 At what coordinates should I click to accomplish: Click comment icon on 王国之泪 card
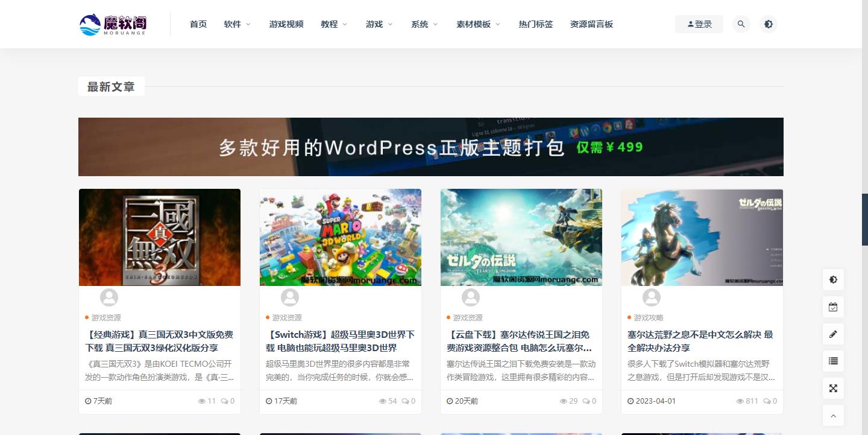[586, 401]
